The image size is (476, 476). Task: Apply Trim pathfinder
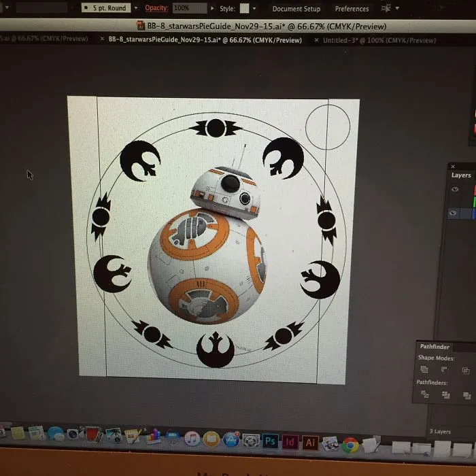tap(445, 394)
